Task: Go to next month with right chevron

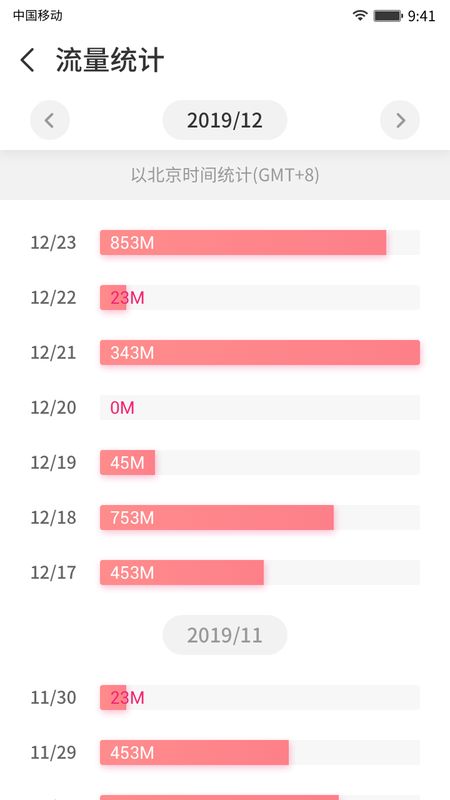Action: 400,120
